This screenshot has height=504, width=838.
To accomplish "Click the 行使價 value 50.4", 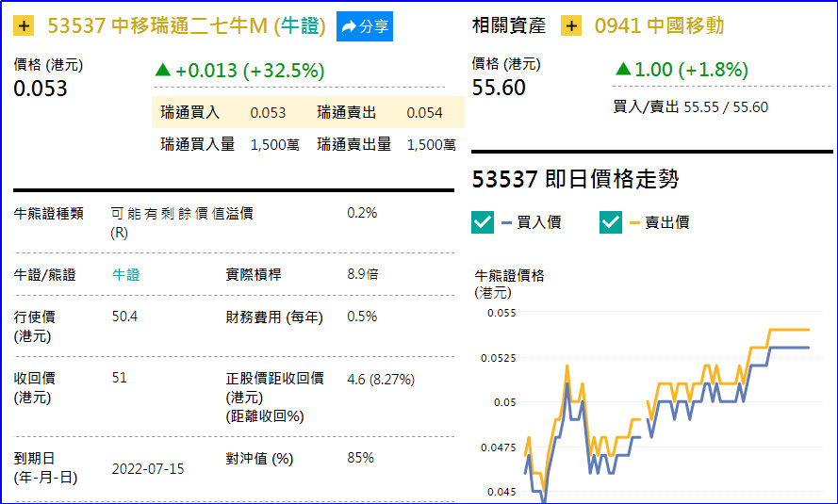I will coord(124,317).
